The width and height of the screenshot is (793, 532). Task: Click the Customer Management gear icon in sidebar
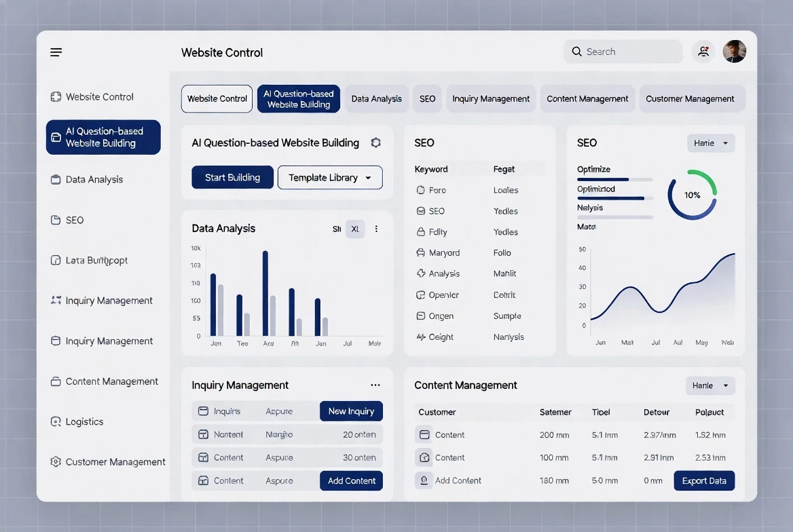click(x=56, y=462)
